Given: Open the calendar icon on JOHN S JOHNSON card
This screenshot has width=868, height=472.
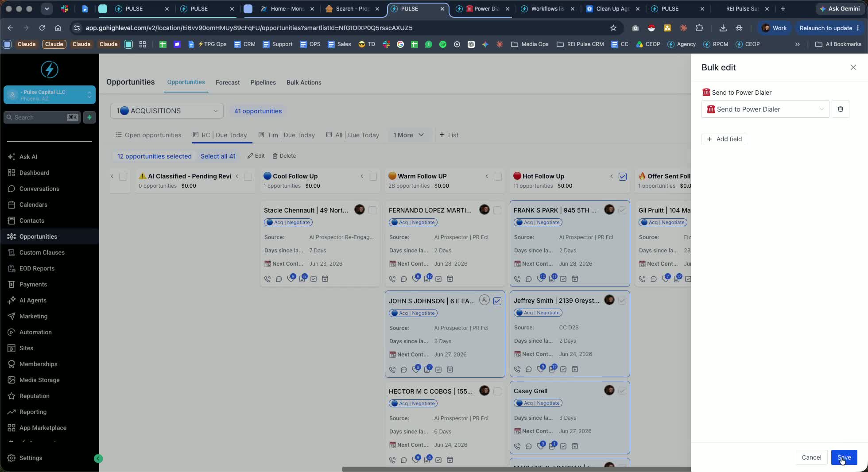Looking at the screenshot, I should pos(450,370).
